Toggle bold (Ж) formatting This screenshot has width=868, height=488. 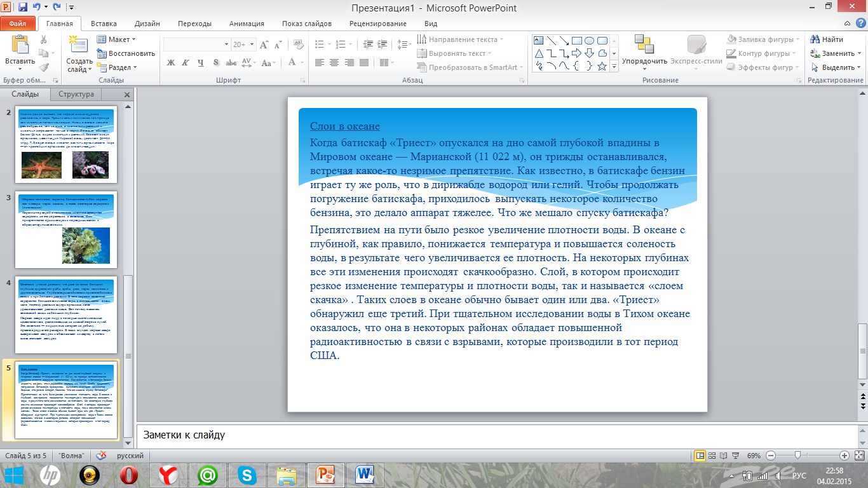point(170,62)
